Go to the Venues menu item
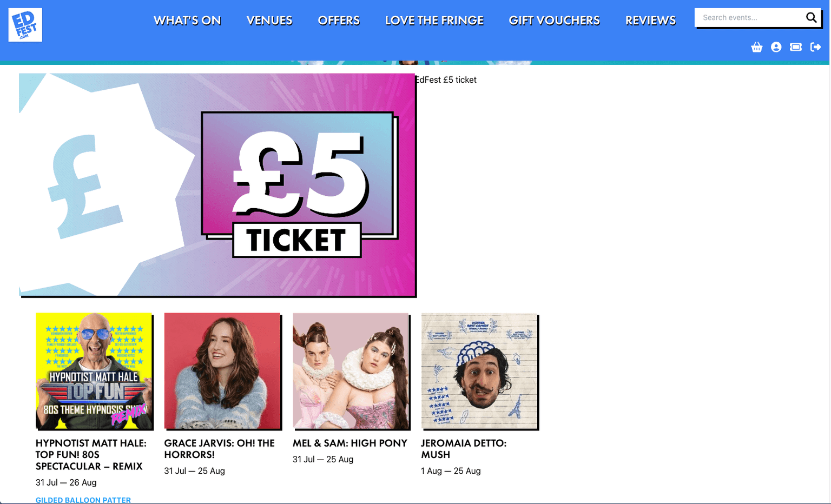Screen dimensions: 831x504 tap(269, 21)
